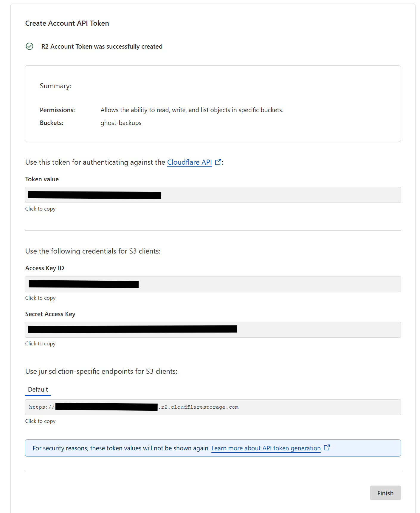Select the Default endpoint tab
This screenshot has width=420, height=513.
point(38,390)
